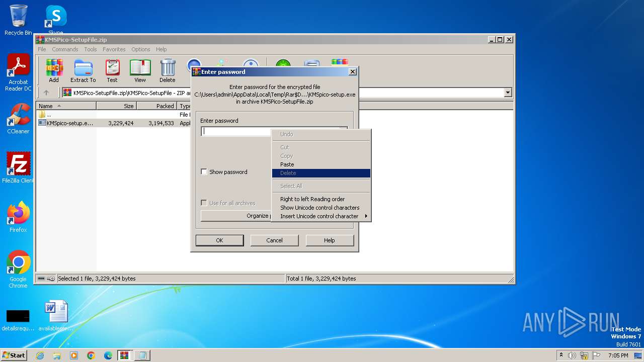Screen dimensions: 644x362
Task: Open the File menu
Action: (42, 49)
